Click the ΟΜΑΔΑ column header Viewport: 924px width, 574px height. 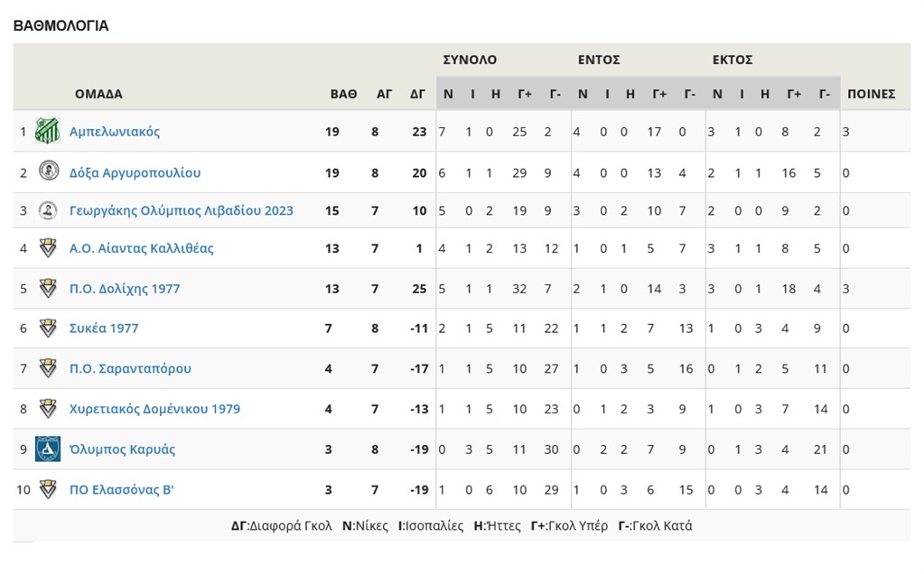[x=98, y=94]
